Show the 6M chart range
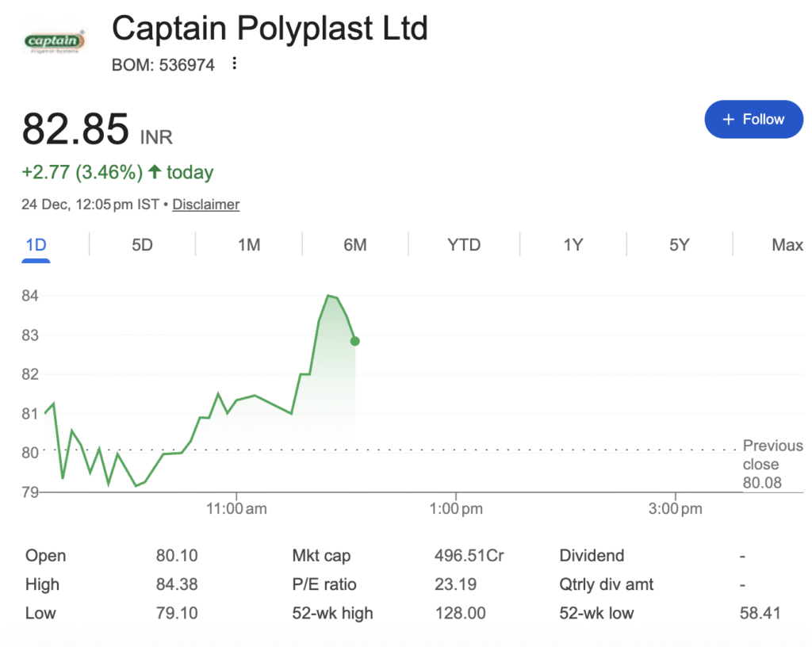The image size is (812, 647). pyautogui.click(x=355, y=245)
